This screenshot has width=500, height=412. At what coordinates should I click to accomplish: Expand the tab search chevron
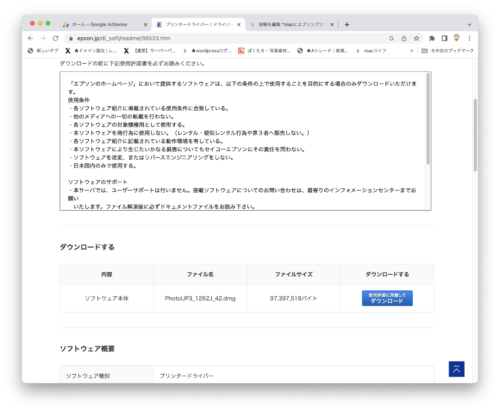(469, 24)
